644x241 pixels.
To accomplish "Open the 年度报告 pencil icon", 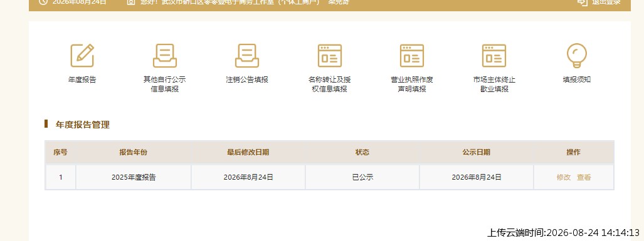I will (82, 56).
